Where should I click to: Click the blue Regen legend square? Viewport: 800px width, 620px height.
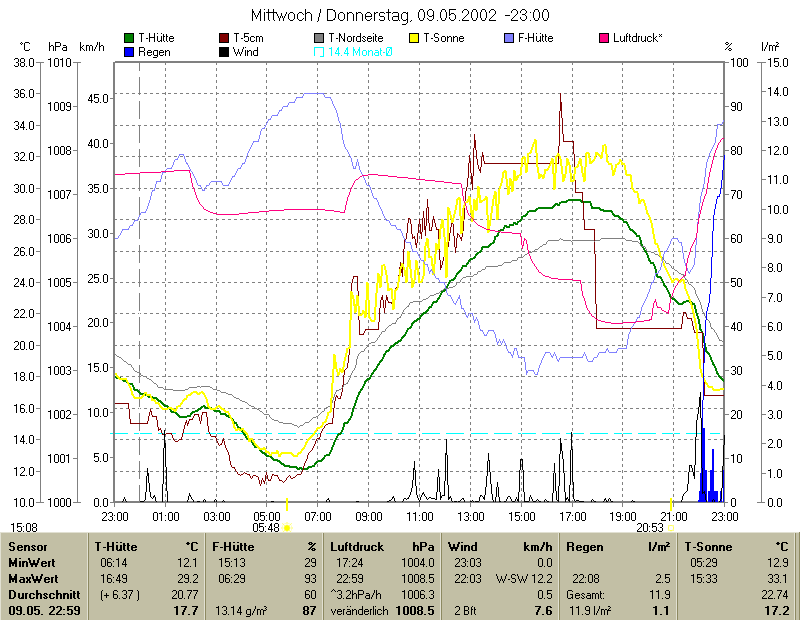pyautogui.click(x=129, y=51)
